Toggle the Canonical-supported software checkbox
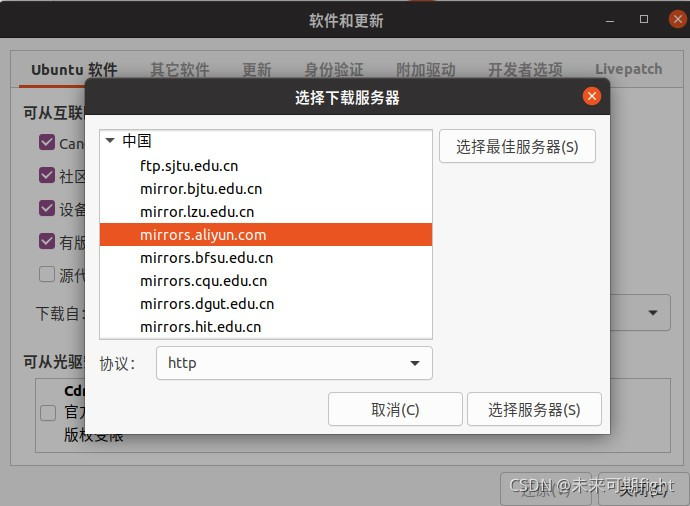The image size is (690, 506). (x=47, y=143)
